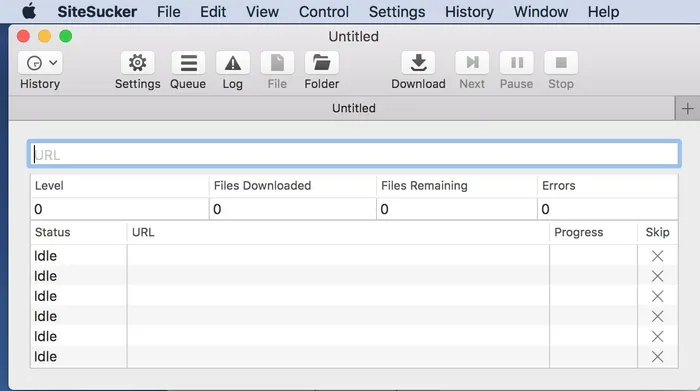Open the Window menu
Screen dimensions: 700x391
pos(541,12)
